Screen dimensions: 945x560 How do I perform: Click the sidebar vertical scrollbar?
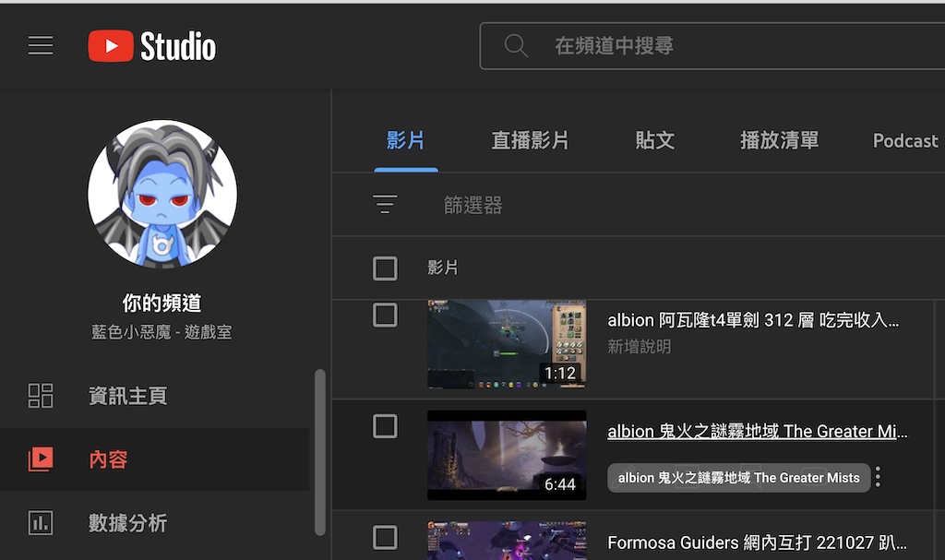pyautogui.click(x=320, y=452)
